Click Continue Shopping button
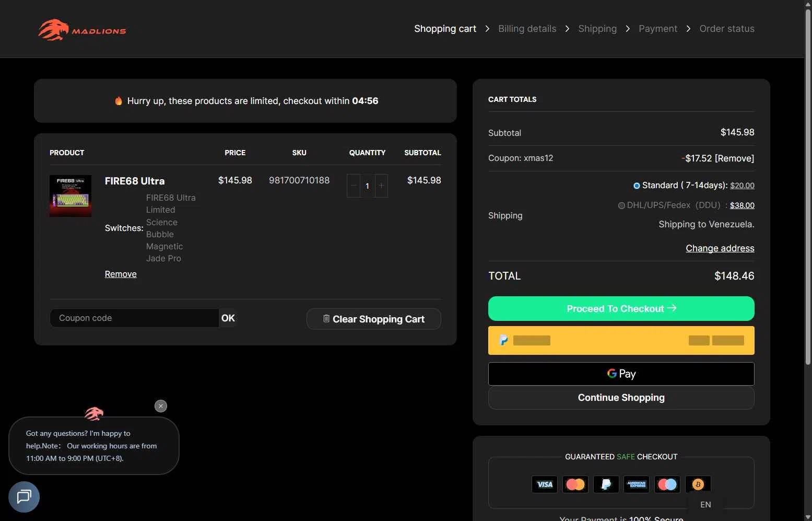Image resolution: width=812 pixels, height=521 pixels. coord(621,398)
